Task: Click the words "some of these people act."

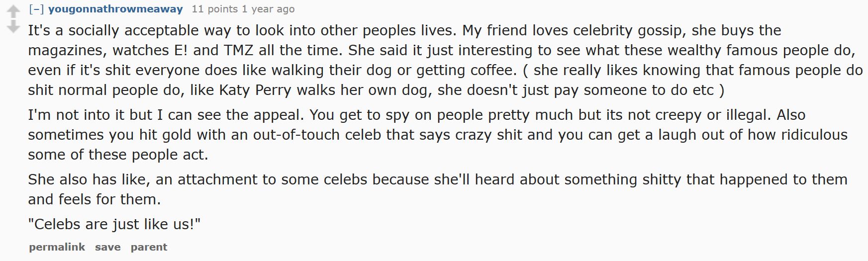Action: pyautogui.click(x=118, y=155)
